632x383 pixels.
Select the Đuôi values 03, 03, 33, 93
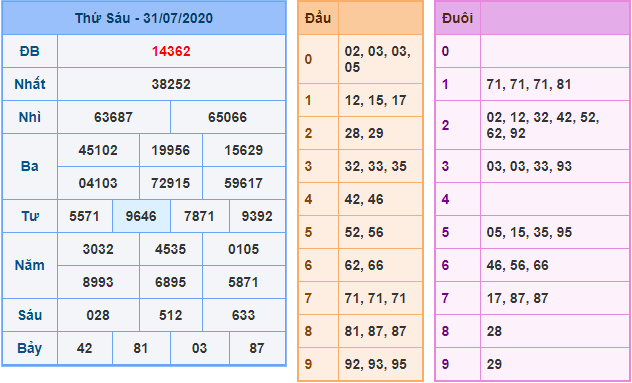pyautogui.click(x=529, y=167)
